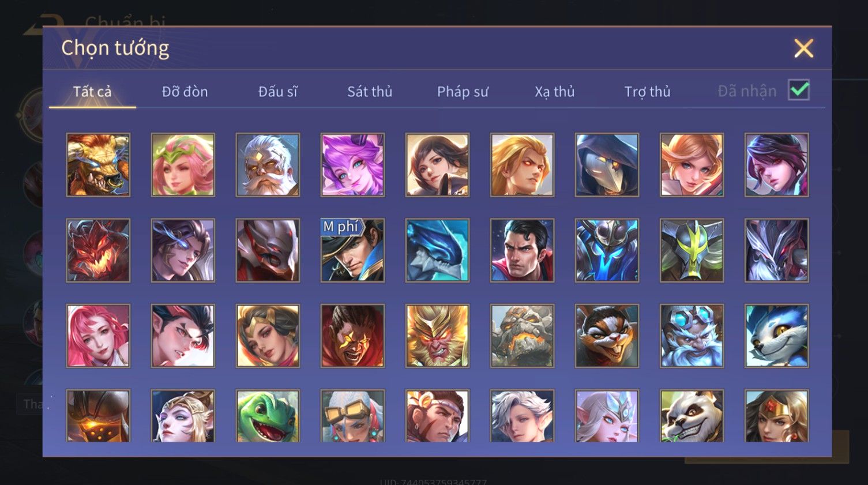Choose the panda hero portrait

pyautogui.click(x=692, y=416)
